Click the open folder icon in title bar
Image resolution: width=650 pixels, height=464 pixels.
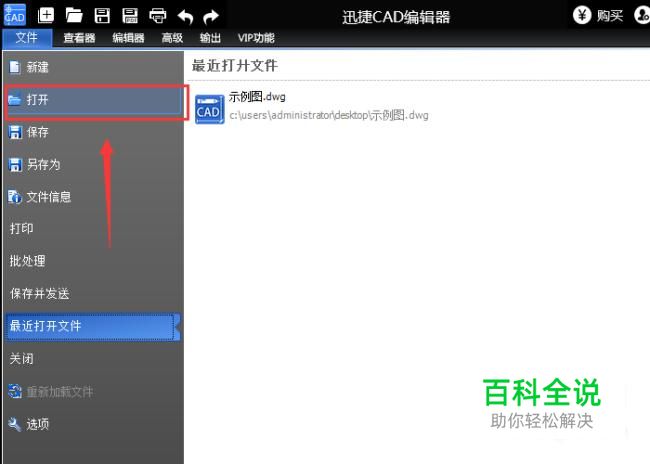click(74, 16)
